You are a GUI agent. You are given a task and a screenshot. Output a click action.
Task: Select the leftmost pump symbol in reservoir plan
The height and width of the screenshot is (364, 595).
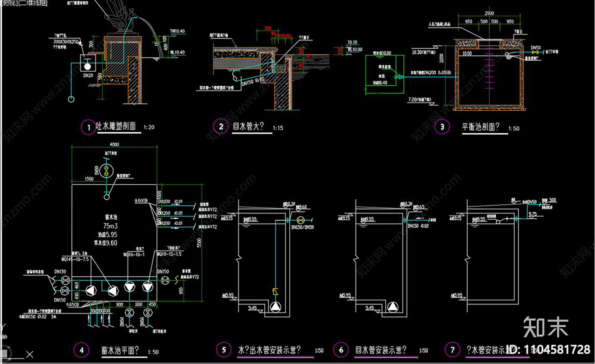pyautogui.click(x=91, y=291)
